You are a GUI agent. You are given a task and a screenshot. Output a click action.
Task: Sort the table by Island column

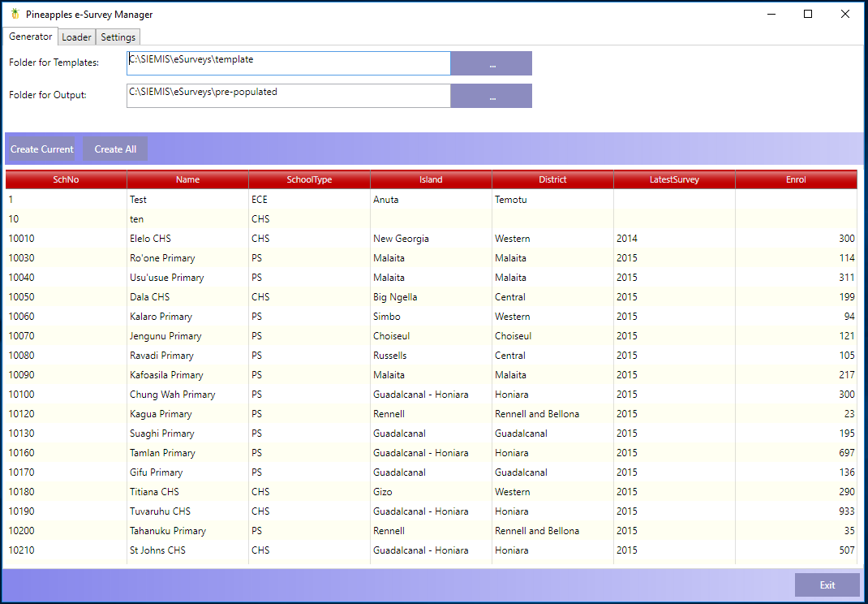click(431, 179)
